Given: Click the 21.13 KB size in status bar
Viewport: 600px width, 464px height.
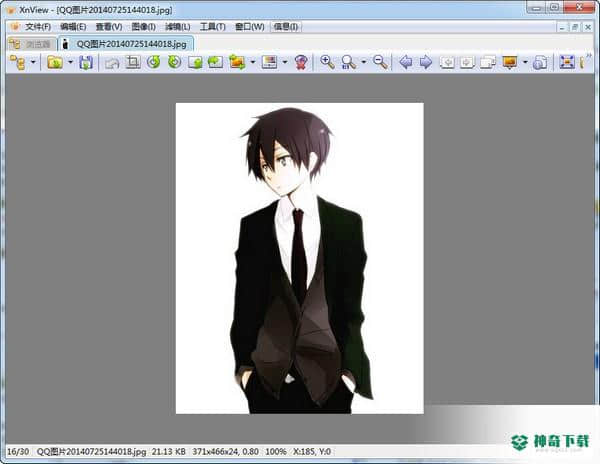Looking at the screenshot, I should pos(169,452).
